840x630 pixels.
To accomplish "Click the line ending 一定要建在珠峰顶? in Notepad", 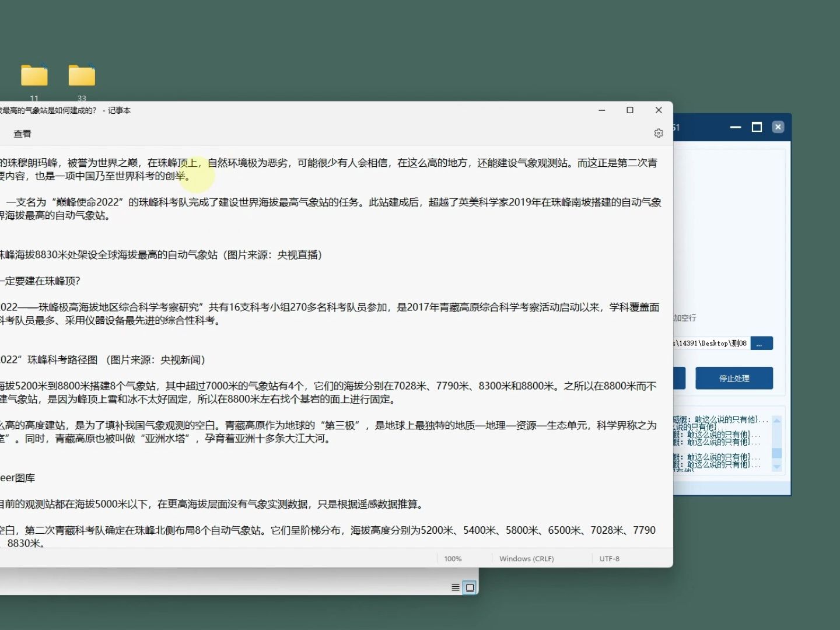I will tap(40, 281).
